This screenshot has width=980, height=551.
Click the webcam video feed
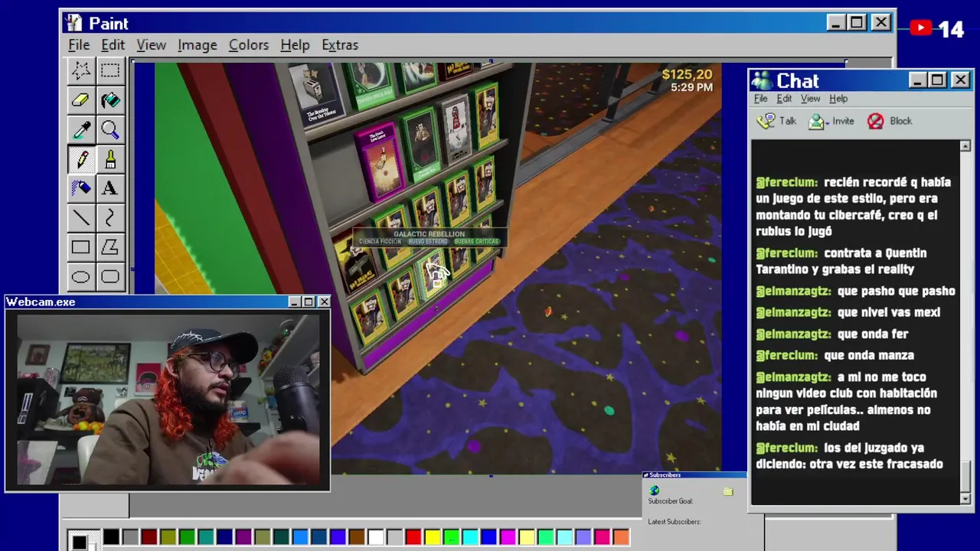click(x=168, y=399)
